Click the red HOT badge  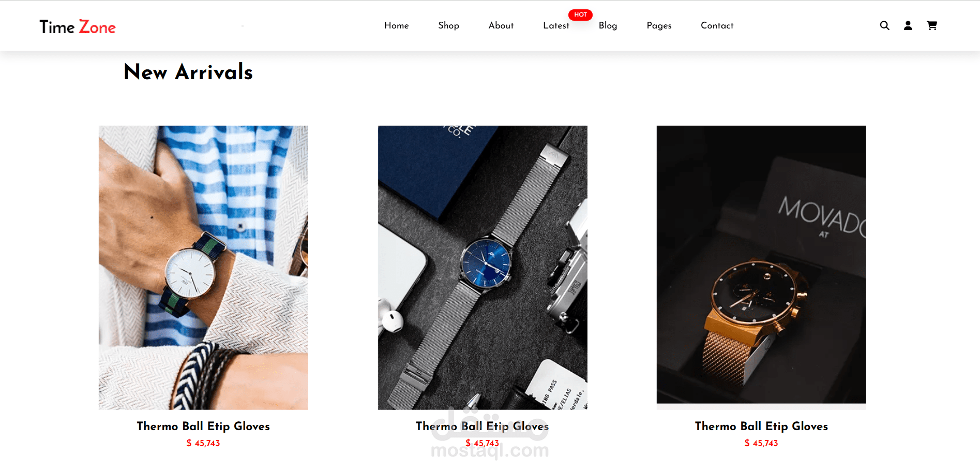tap(580, 14)
